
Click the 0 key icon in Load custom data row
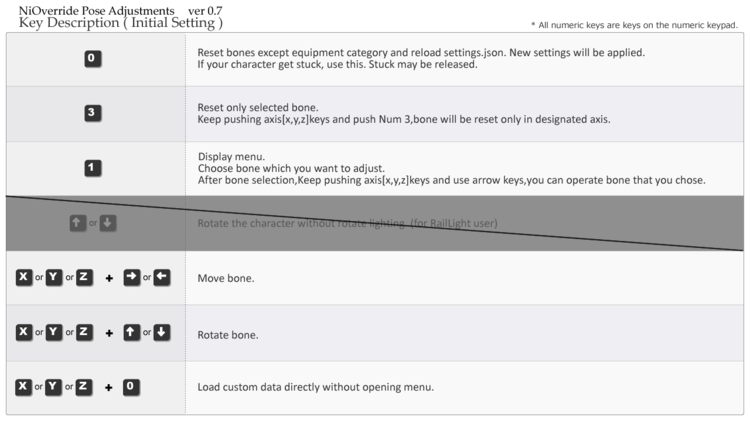(x=131, y=387)
